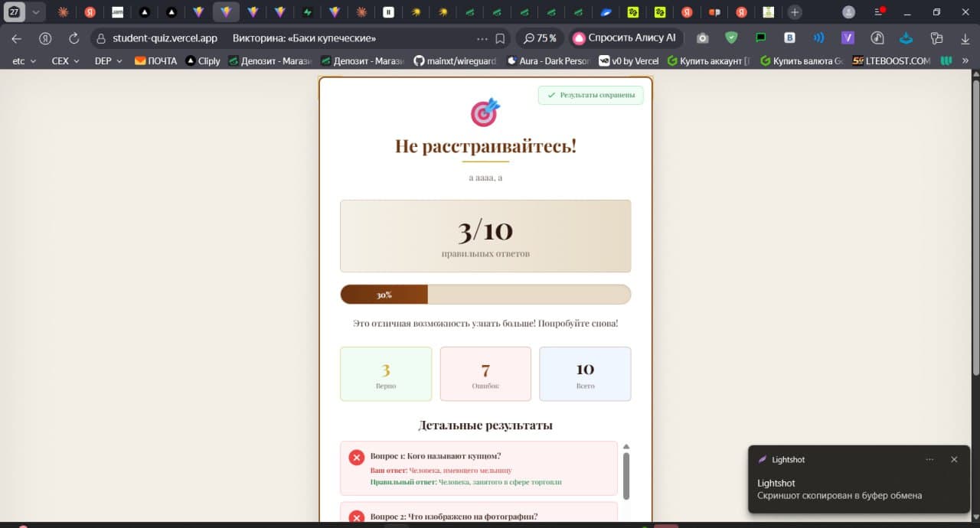Reload the quiz page
This screenshot has width=980, height=528.
click(73, 37)
